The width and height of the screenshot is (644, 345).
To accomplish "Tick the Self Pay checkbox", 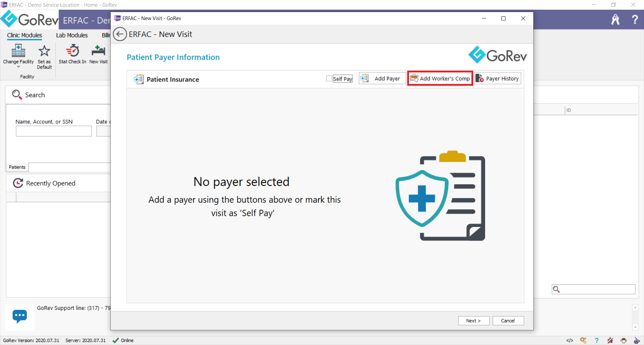I will [x=329, y=78].
